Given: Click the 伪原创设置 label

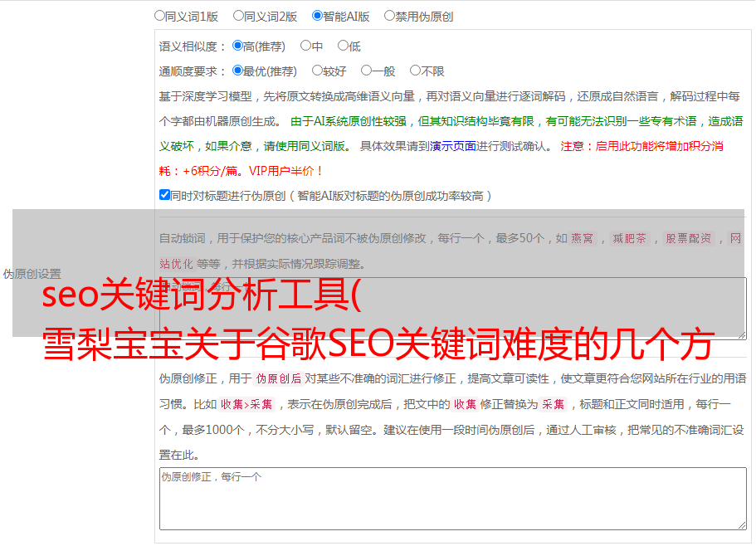Looking at the screenshot, I should (32, 274).
